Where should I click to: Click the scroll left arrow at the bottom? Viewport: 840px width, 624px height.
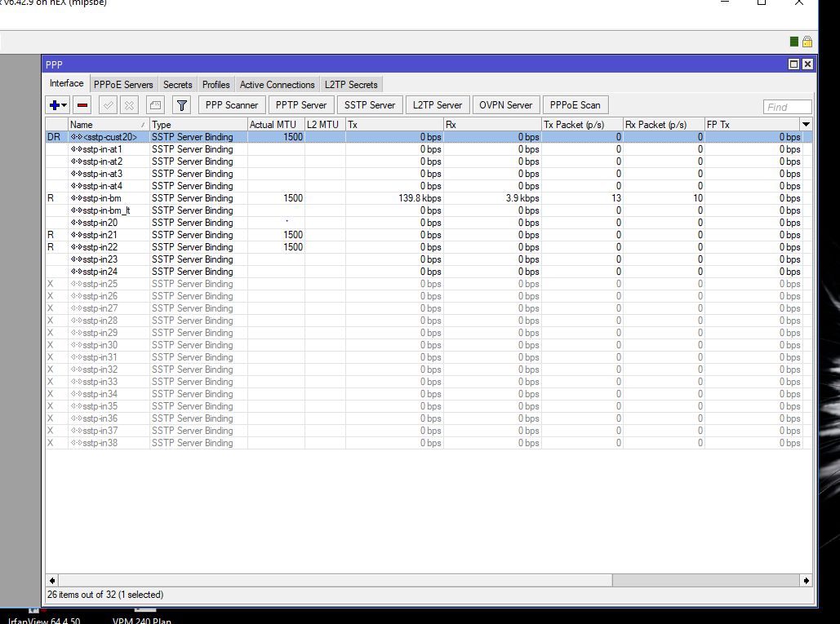tap(52, 581)
